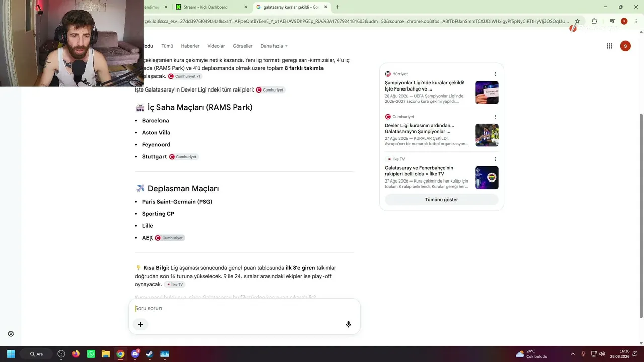This screenshot has height=362, width=644.
Task: Open the settings gear at the page's bottom left
Action: click(11, 334)
